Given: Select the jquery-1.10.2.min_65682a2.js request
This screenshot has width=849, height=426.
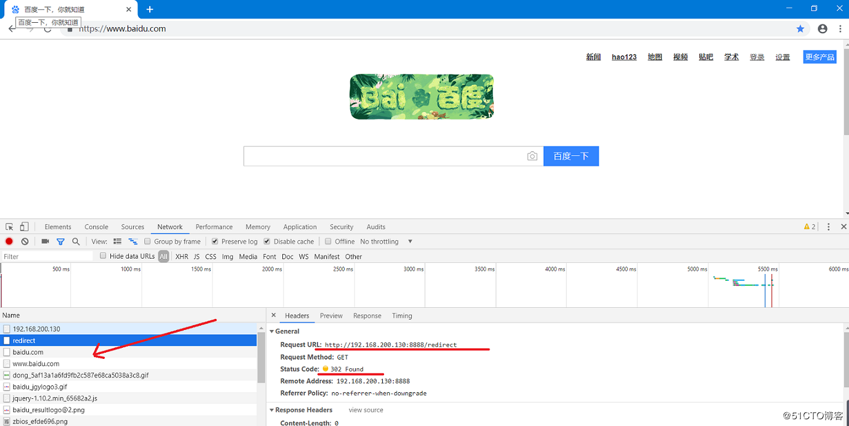Looking at the screenshot, I should pos(128,398).
